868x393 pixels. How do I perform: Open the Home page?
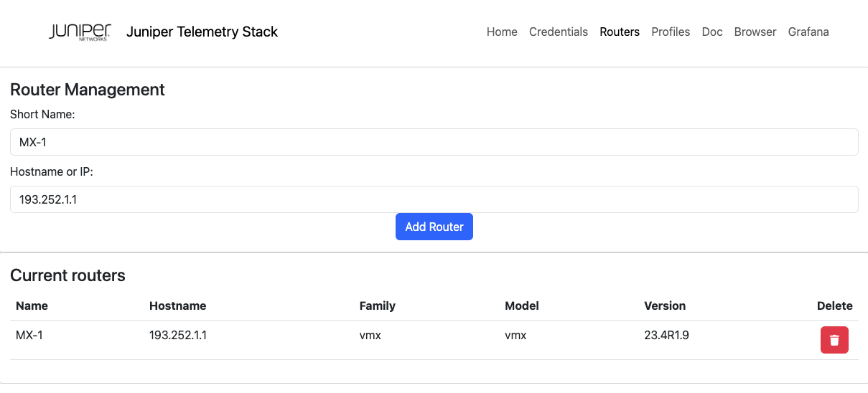502,32
